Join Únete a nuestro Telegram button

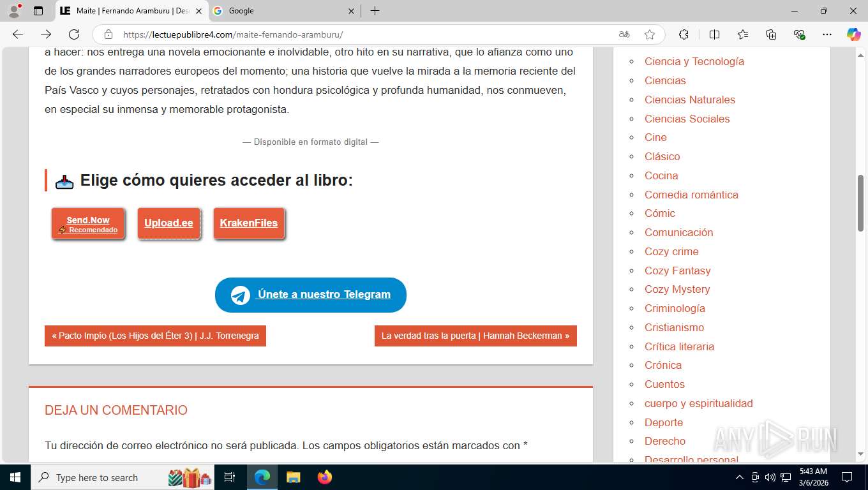(x=311, y=295)
